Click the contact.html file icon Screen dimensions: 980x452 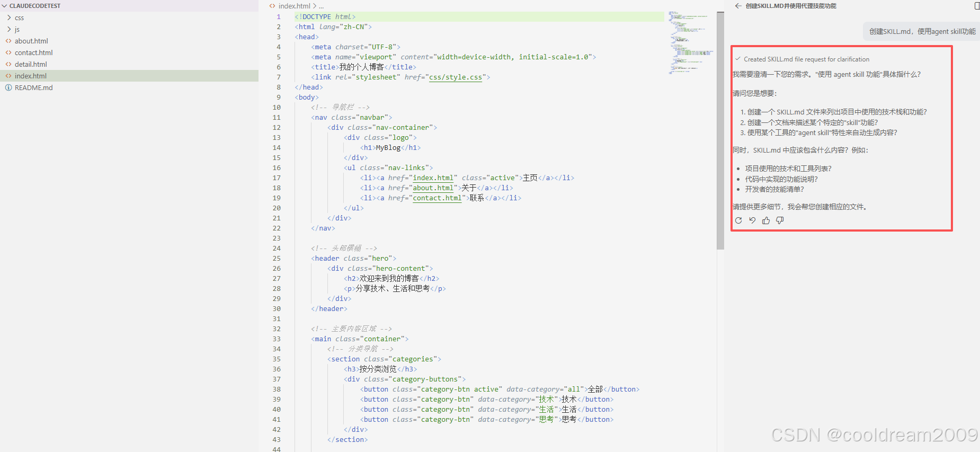(x=8, y=52)
